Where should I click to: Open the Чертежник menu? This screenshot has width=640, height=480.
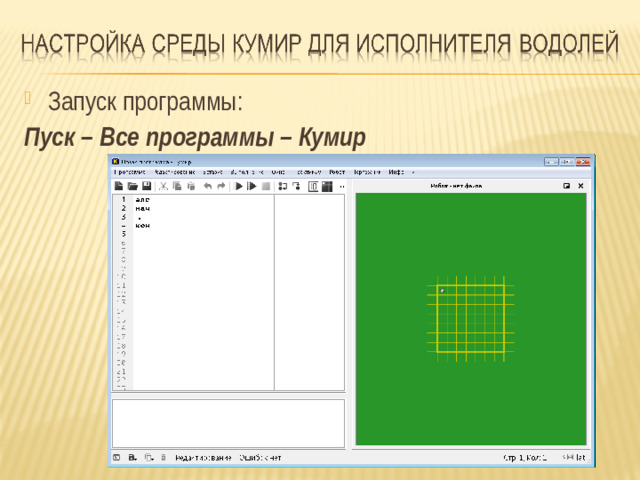[x=367, y=172]
